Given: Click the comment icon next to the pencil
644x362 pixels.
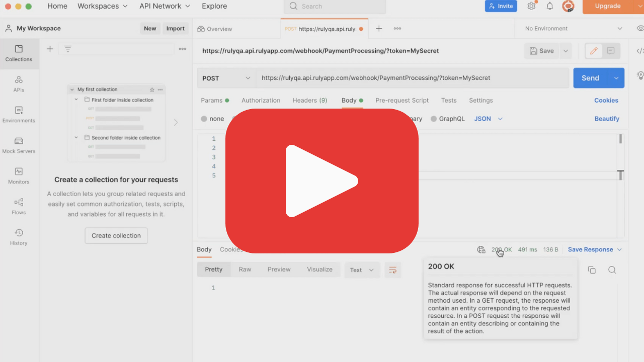Looking at the screenshot, I should tap(611, 51).
